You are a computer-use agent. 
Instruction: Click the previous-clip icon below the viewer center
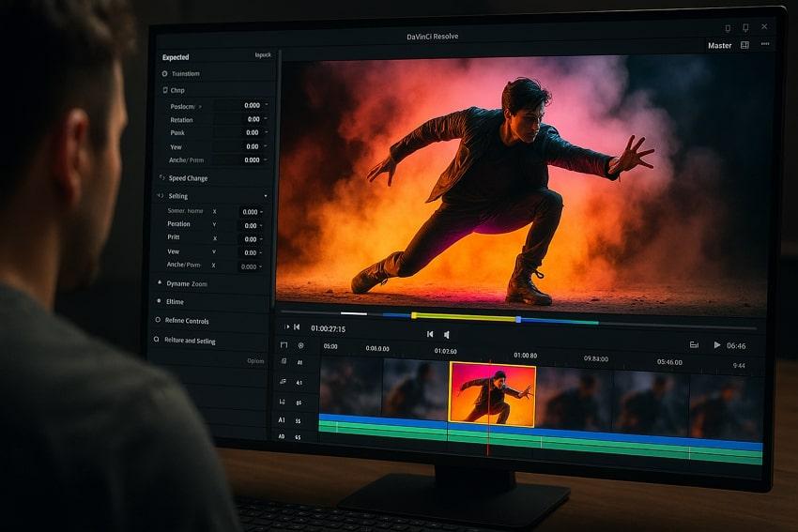click(x=430, y=334)
